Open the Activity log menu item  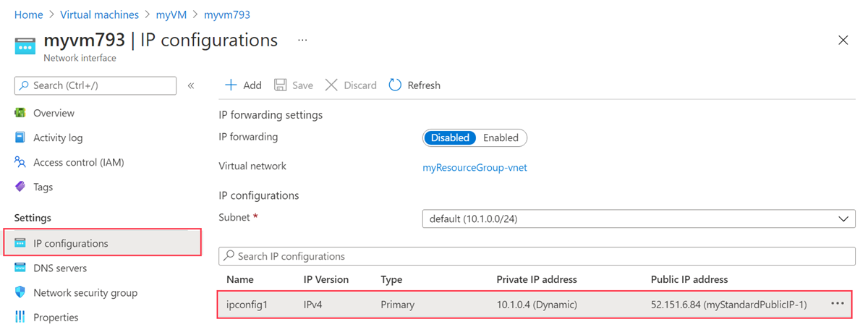(x=58, y=137)
